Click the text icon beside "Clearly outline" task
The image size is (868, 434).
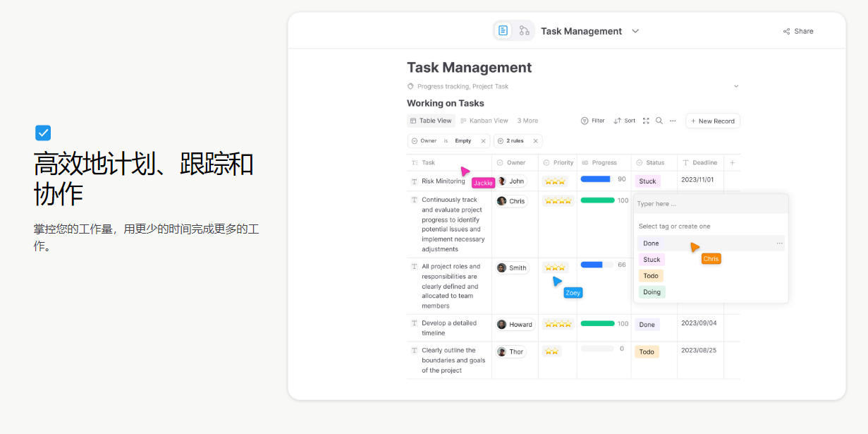415,351
